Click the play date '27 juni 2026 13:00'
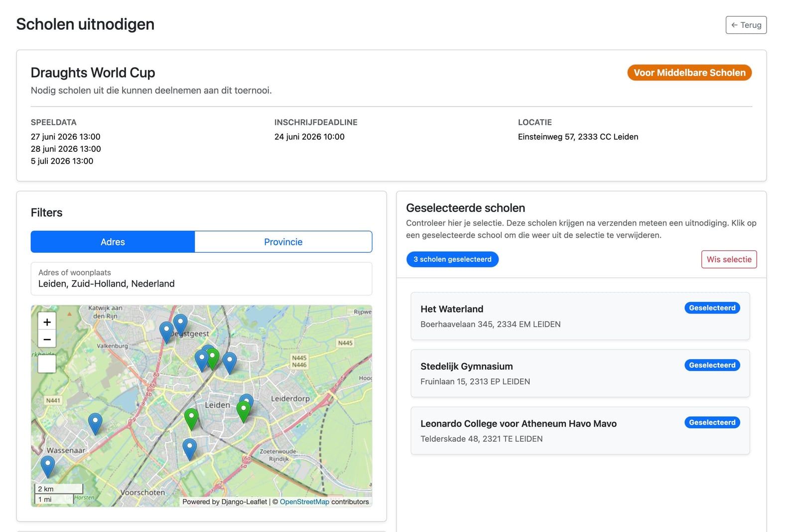This screenshot has height=532, width=797. pyautogui.click(x=66, y=136)
